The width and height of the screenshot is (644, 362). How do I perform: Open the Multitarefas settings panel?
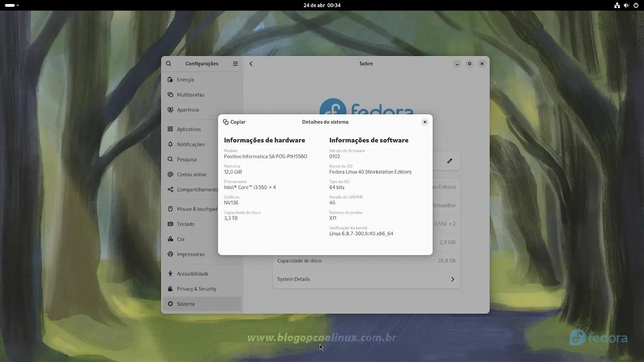coord(202,95)
